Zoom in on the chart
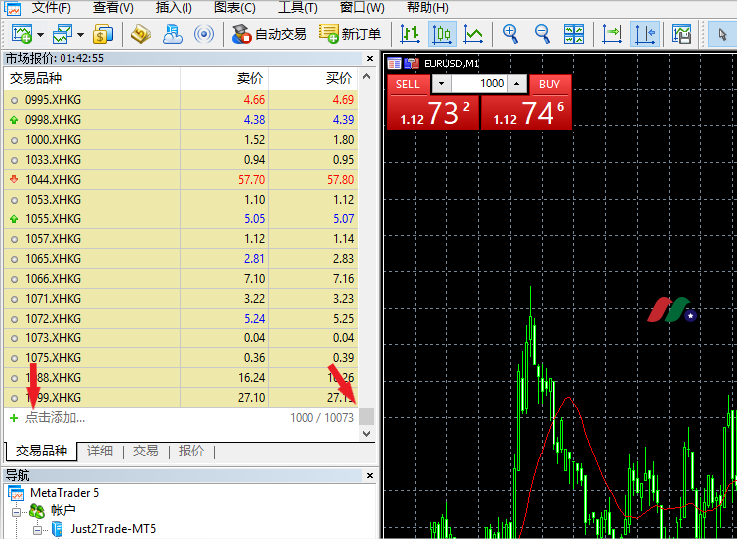 tap(510, 34)
